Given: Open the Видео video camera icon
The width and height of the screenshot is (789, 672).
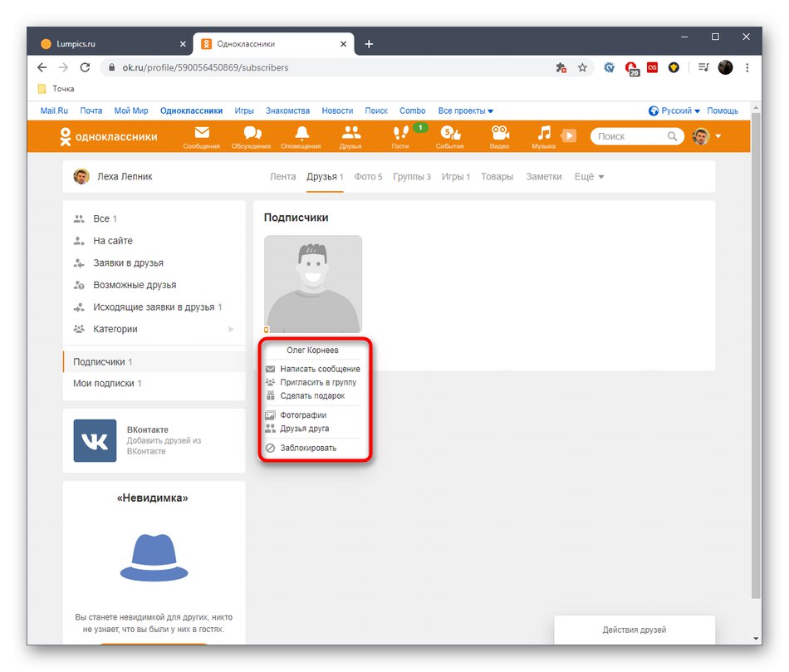Looking at the screenshot, I should click(x=500, y=136).
